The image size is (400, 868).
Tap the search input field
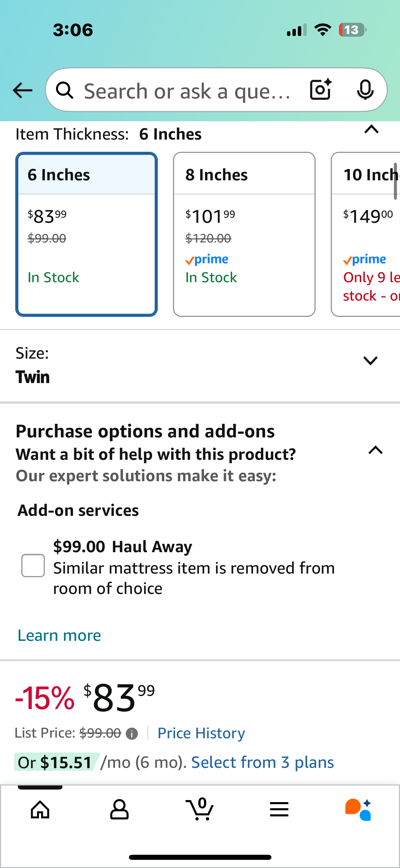pyautogui.click(x=187, y=91)
